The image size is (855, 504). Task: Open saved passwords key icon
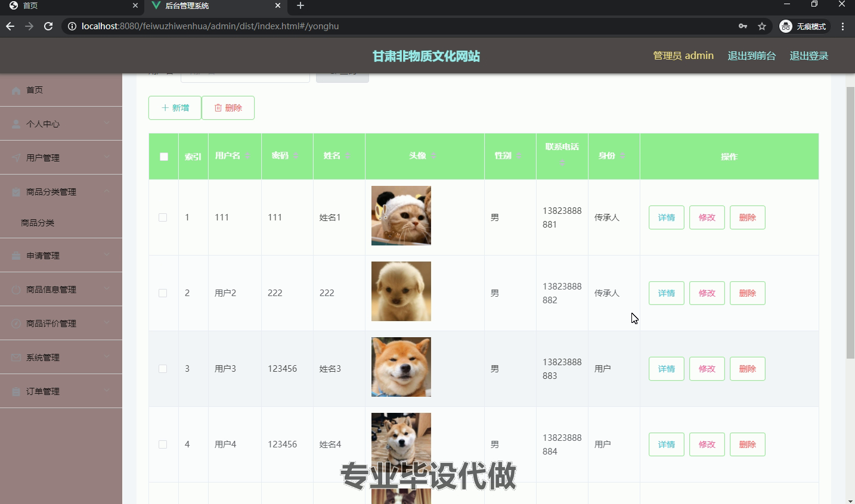click(743, 26)
